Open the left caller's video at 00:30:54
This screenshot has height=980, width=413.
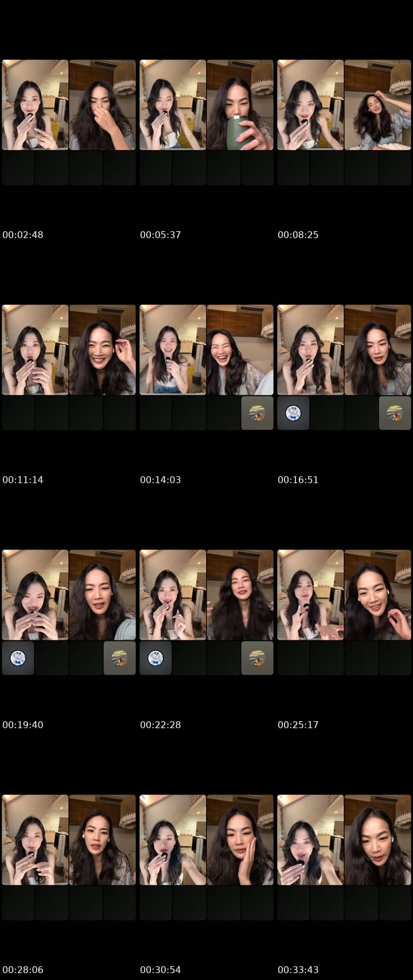(x=173, y=840)
